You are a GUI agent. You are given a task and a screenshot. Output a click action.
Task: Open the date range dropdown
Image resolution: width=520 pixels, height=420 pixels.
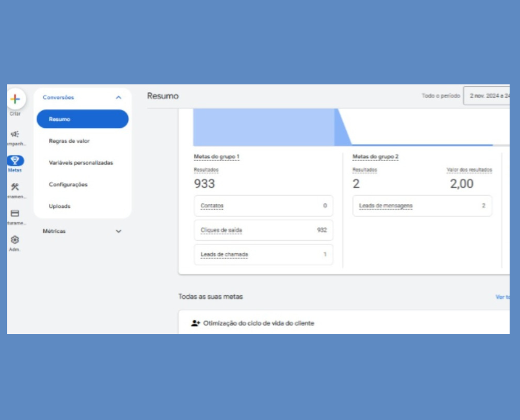(x=486, y=96)
